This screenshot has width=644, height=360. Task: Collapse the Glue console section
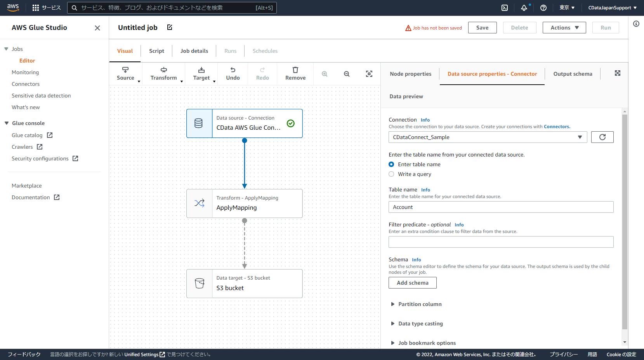(7, 123)
